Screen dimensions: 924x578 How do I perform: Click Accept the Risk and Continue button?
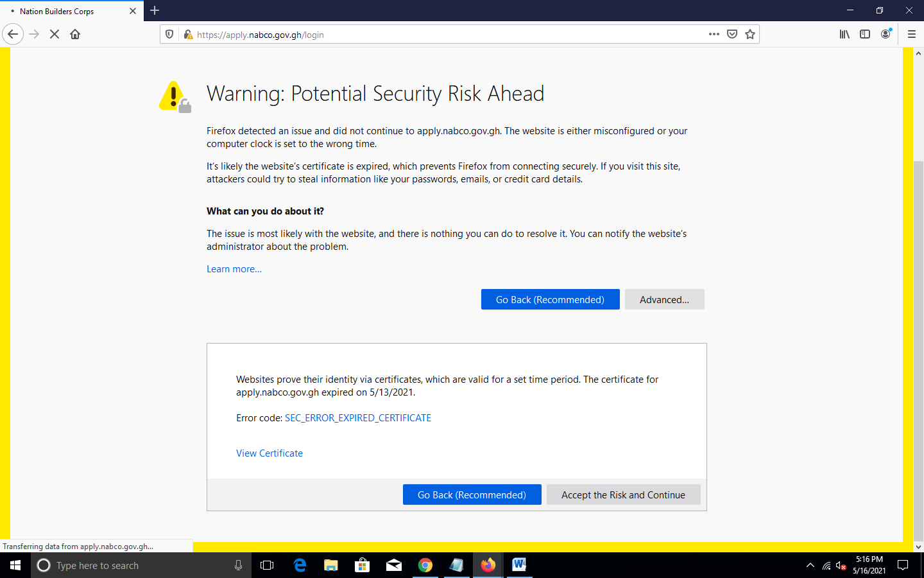tap(623, 495)
